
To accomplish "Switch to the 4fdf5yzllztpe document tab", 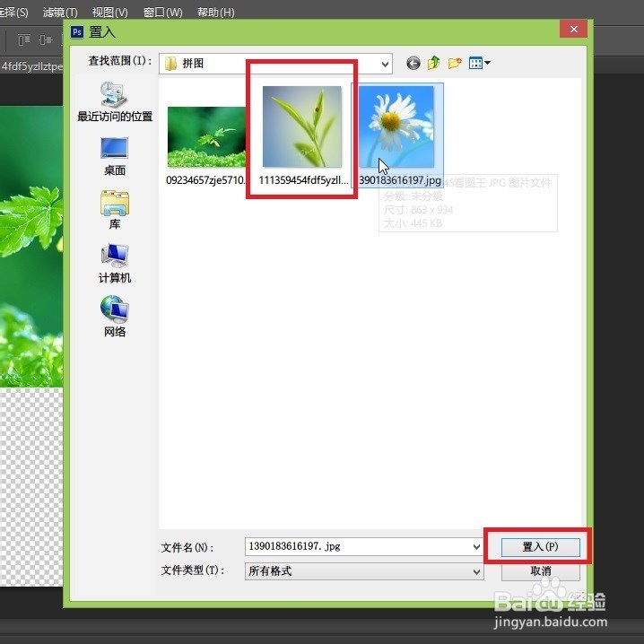I will (x=31, y=66).
